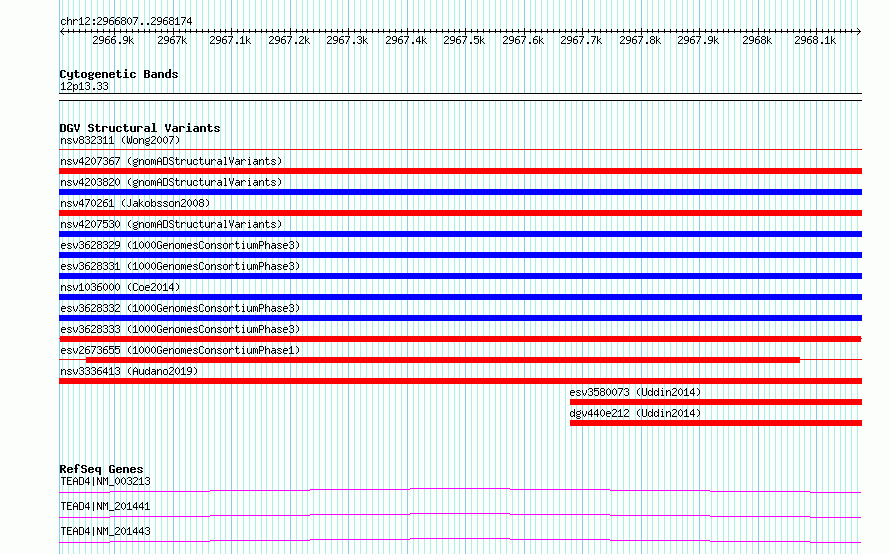Click magenta transcript line of TEAD4|NM_201441

460,515
